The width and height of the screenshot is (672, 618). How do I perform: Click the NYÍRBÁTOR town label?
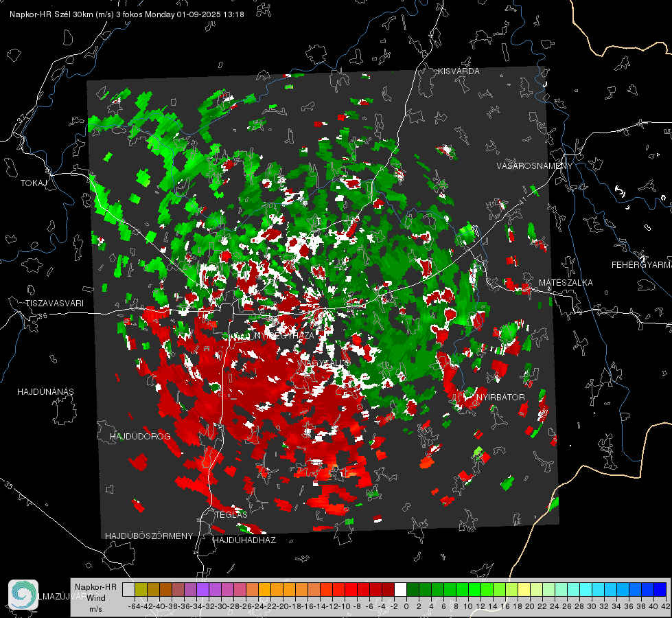[500, 397]
